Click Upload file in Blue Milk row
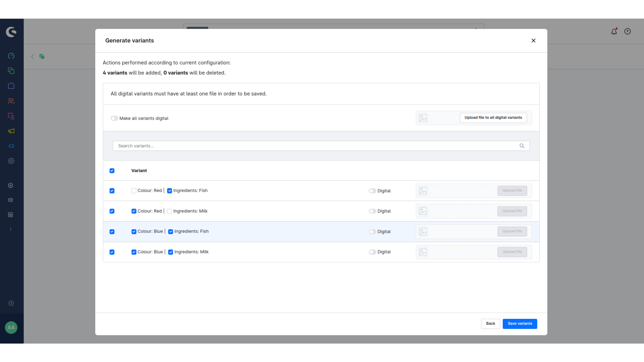The image size is (644, 362). (x=512, y=252)
